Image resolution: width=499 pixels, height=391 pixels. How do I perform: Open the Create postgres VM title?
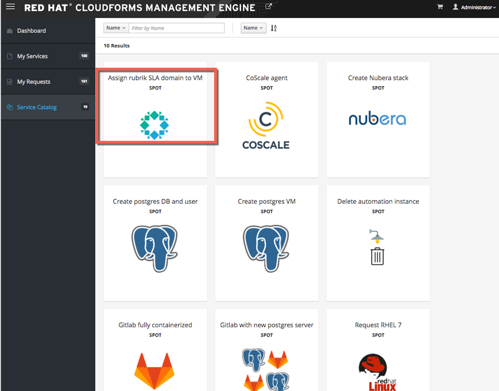click(267, 201)
